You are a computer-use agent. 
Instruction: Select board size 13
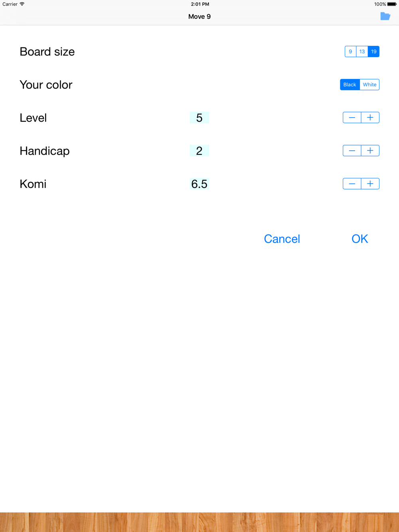362,51
